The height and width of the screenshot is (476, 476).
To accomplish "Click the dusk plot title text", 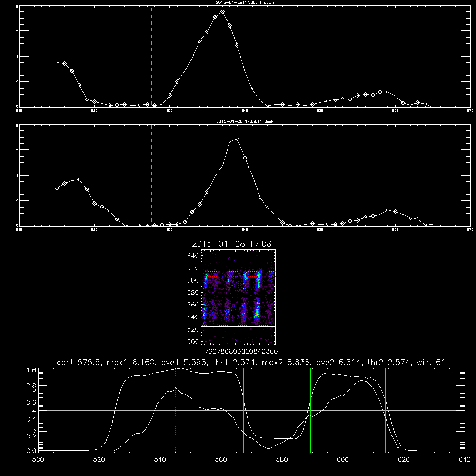I will (245, 121).
